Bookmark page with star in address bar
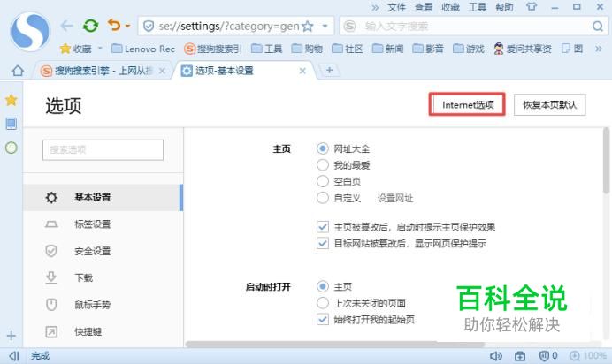The width and height of the screenshot is (612, 364). click(x=308, y=27)
